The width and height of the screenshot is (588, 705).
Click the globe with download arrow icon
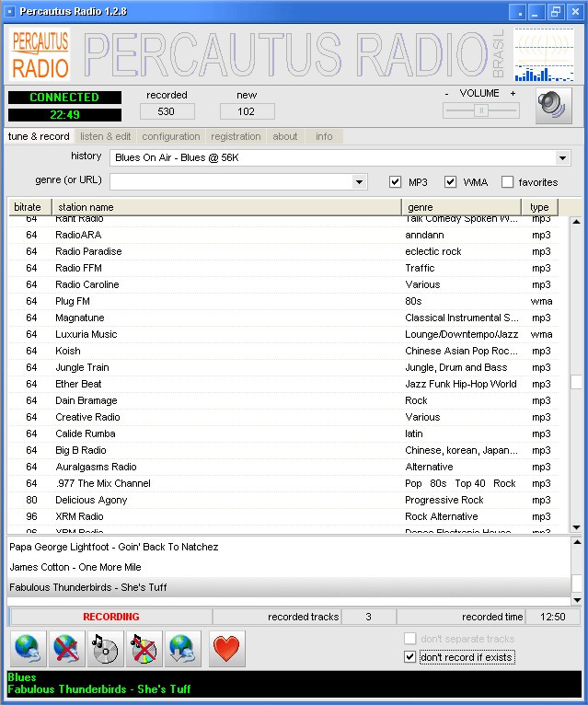tap(182, 648)
